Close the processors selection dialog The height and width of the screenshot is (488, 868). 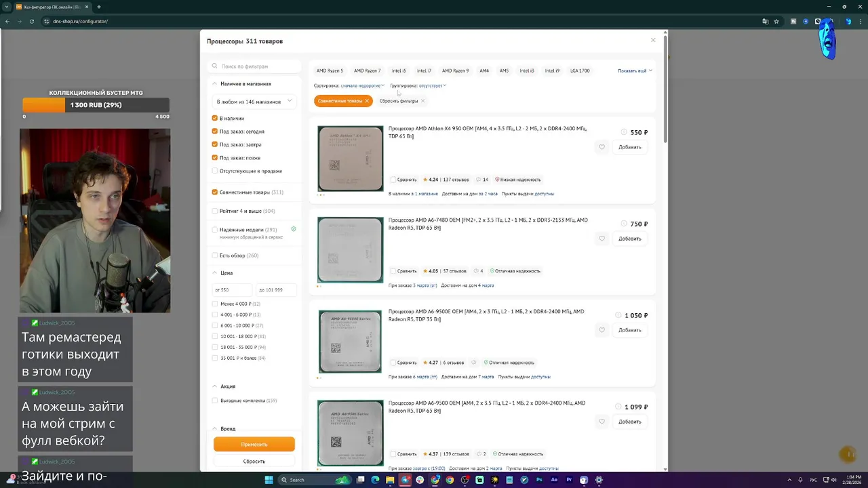pyautogui.click(x=653, y=40)
